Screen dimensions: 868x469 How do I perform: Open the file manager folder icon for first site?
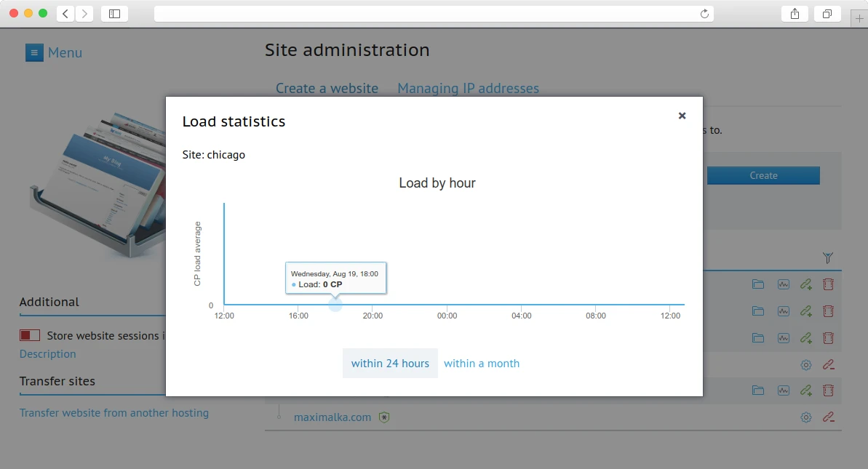[x=758, y=284]
